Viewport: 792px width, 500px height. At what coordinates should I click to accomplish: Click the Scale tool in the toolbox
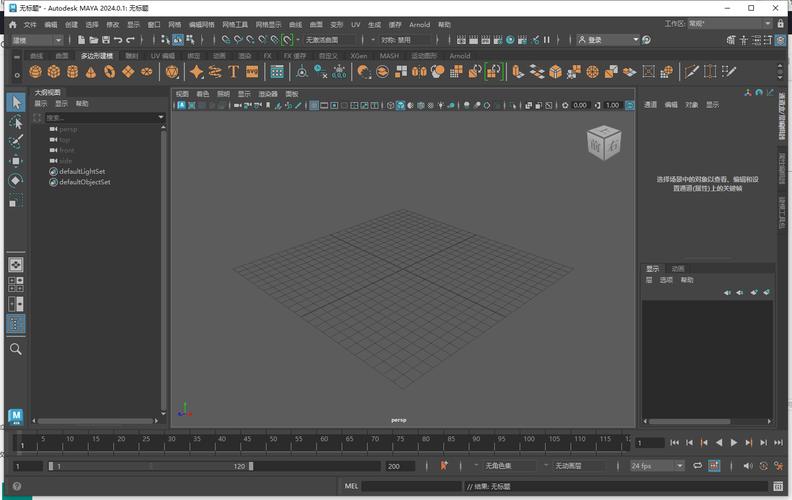16,201
